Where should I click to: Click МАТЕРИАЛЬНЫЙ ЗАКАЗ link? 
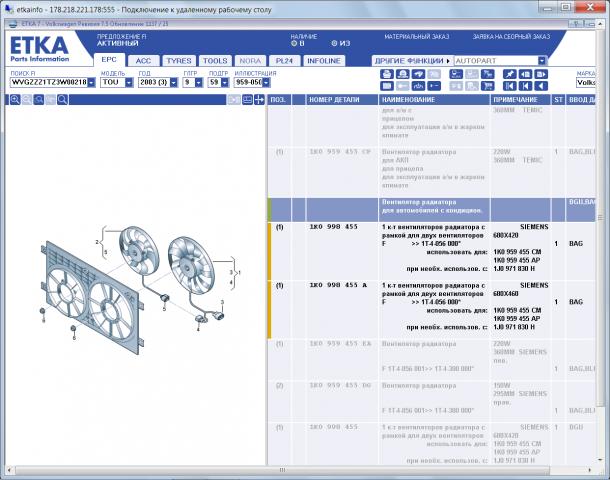(417, 37)
